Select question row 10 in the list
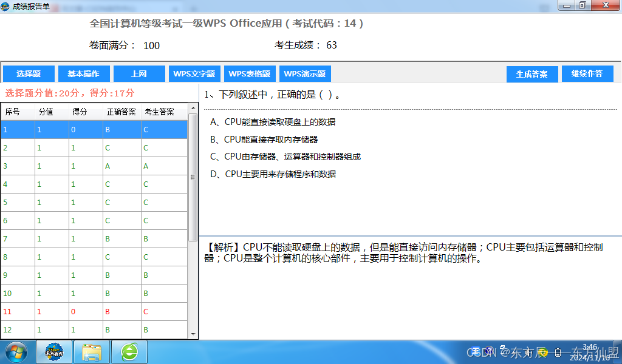The width and height of the screenshot is (622, 364). (x=94, y=294)
